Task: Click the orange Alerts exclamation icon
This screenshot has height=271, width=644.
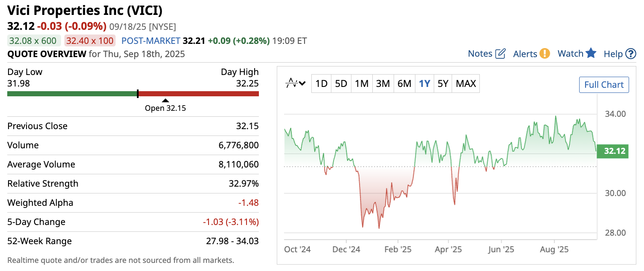Action: pos(545,54)
